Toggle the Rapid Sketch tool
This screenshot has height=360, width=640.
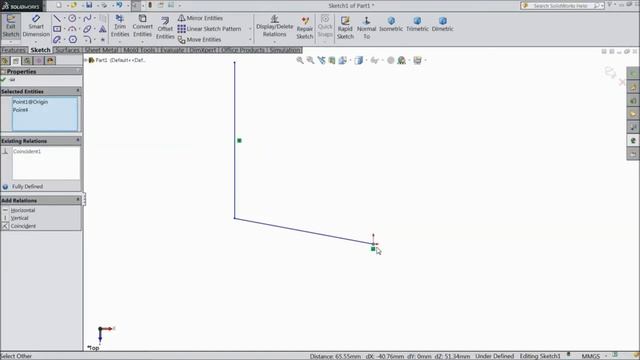click(345, 28)
